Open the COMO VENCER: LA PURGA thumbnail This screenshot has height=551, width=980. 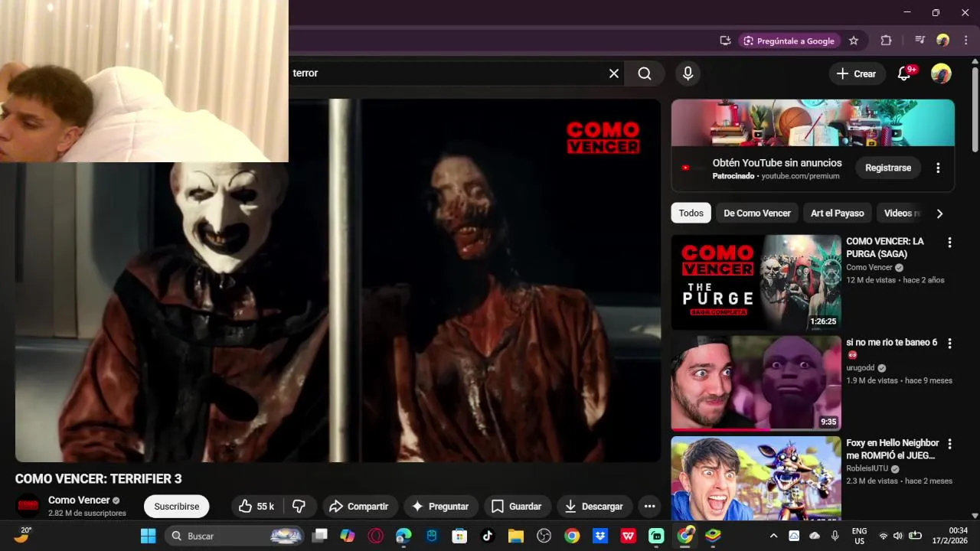(756, 282)
